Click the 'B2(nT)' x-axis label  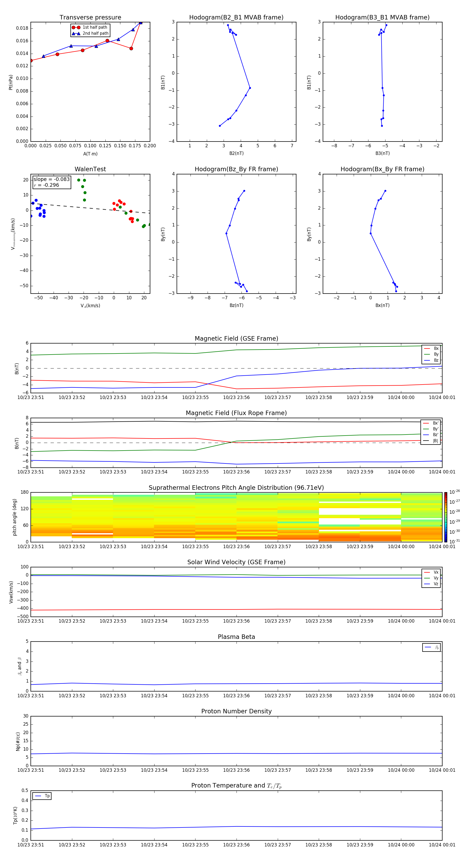click(236, 153)
